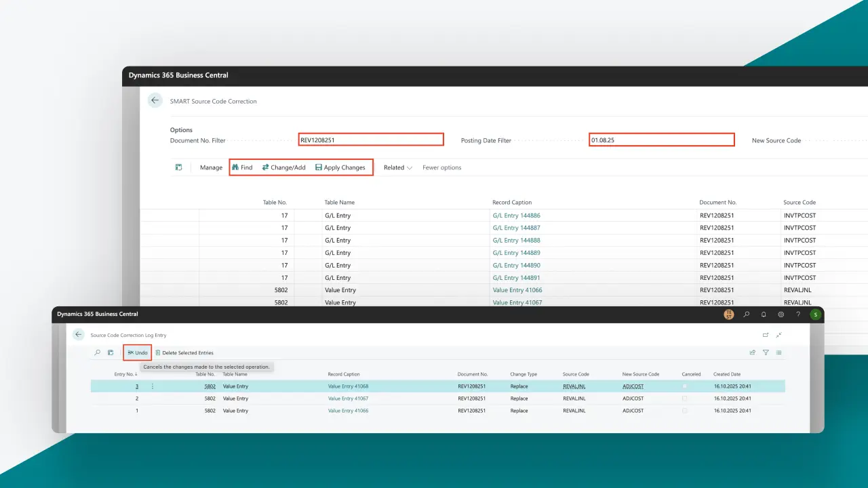Open search magnifier in log entry toolbar
Screen dimensions: 868x488
98,352
